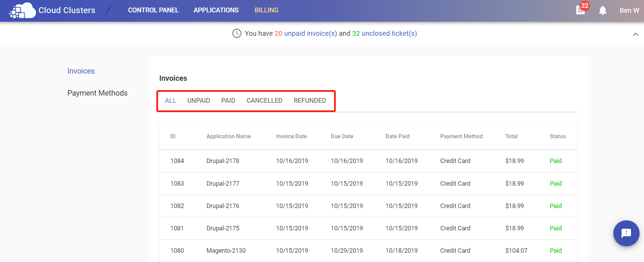
Task: Open Payment Methods in the sidebar
Action: [97, 93]
